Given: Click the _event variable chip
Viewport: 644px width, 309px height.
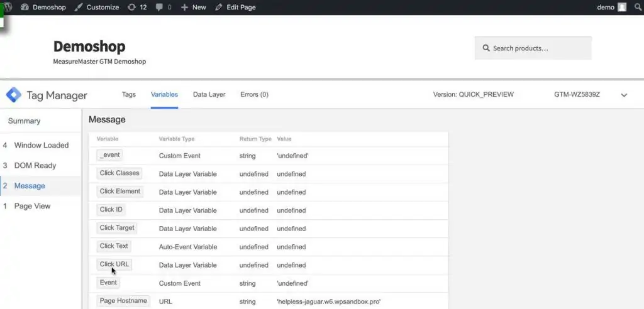Looking at the screenshot, I should 109,155.
